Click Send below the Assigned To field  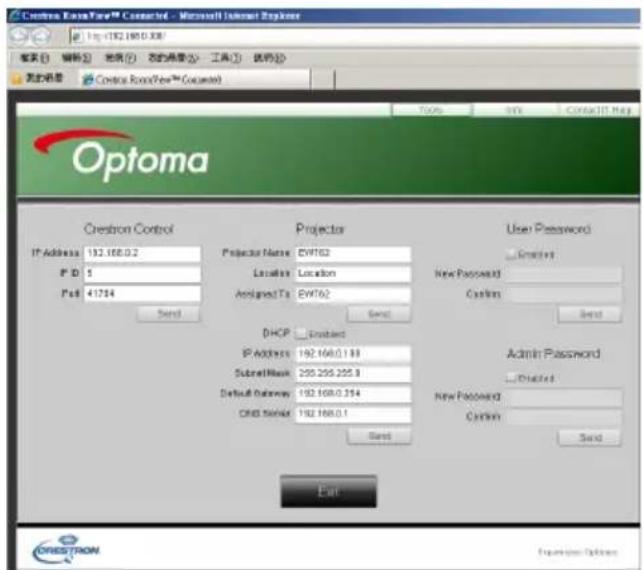(x=379, y=315)
